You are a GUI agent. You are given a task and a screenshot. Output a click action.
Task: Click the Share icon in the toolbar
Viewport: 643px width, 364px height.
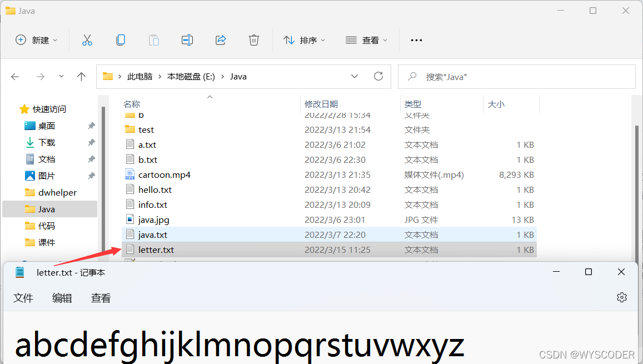tap(220, 40)
